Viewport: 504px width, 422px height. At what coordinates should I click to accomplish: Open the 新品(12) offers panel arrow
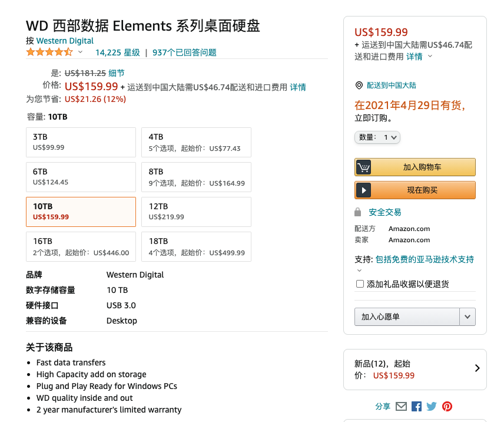pyautogui.click(x=477, y=367)
